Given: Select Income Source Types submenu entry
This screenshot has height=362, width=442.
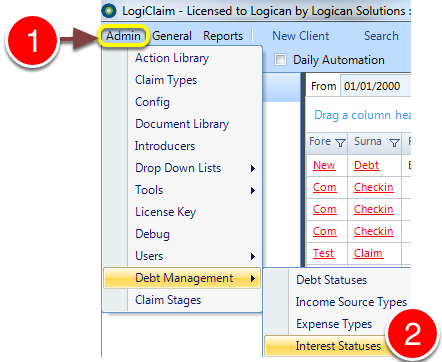Looking at the screenshot, I should click(337, 302).
